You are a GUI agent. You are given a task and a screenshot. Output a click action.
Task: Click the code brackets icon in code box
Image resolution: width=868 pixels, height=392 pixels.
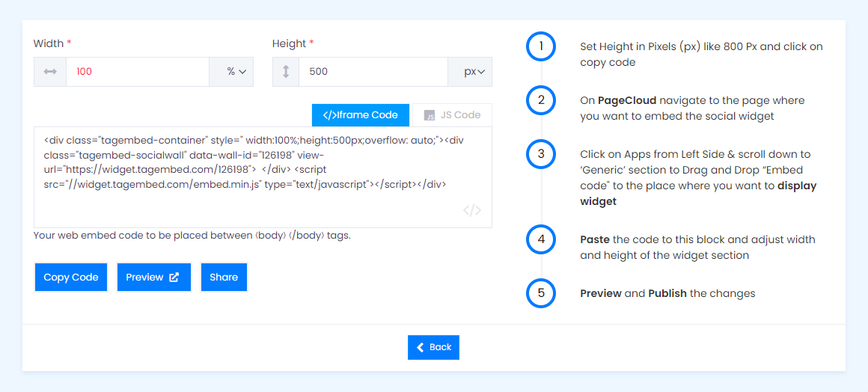pos(471,210)
